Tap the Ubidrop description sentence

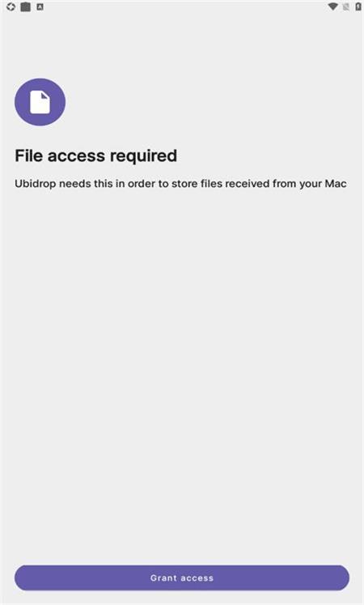click(180, 184)
